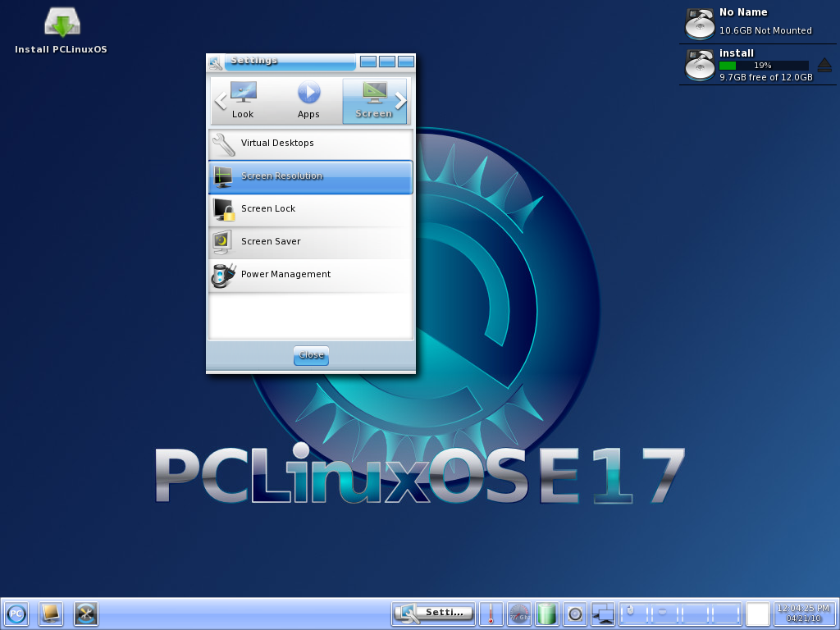Open the PC application menu
The image size is (840, 630).
coord(16,613)
